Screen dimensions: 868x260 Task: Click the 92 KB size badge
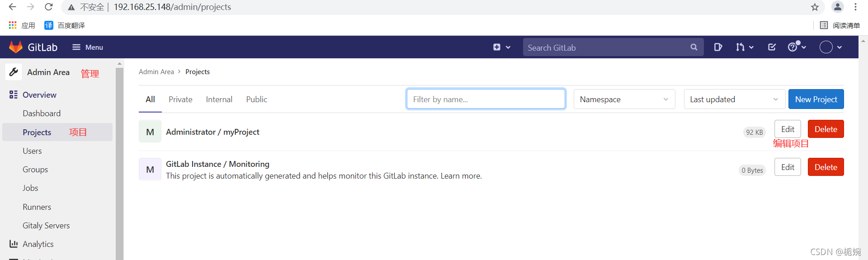(754, 132)
